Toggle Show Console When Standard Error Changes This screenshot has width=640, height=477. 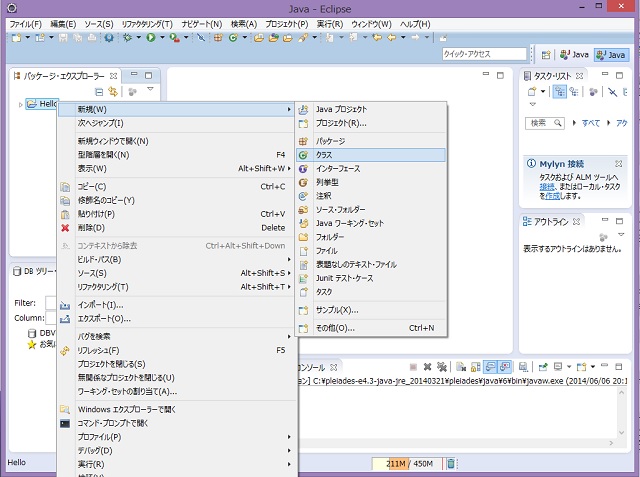[505, 367]
